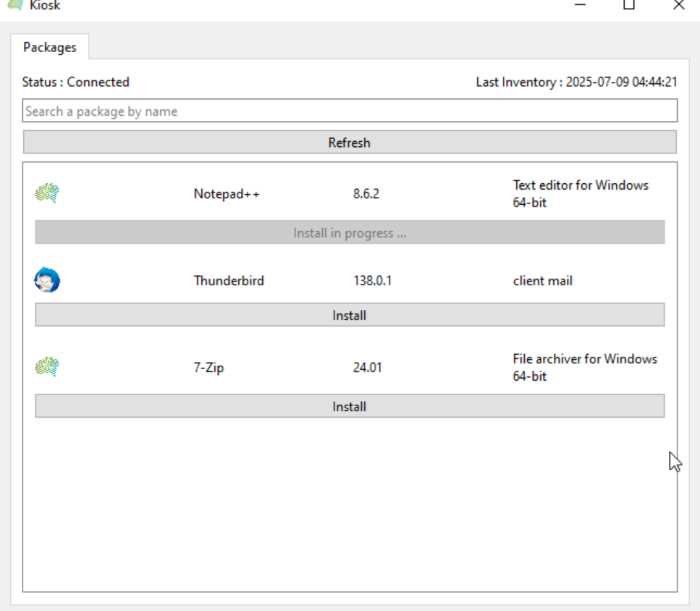
Task: Switch to the Packages tab
Action: click(x=49, y=47)
